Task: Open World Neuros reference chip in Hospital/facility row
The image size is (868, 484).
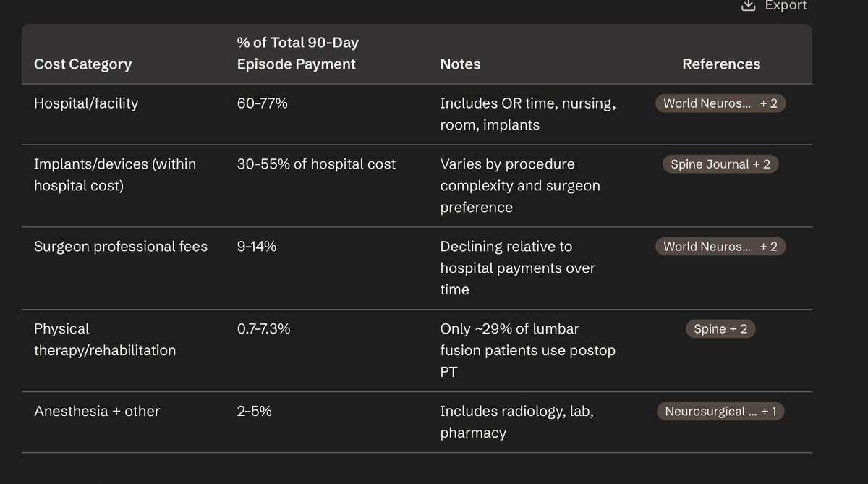Action: point(720,103)
